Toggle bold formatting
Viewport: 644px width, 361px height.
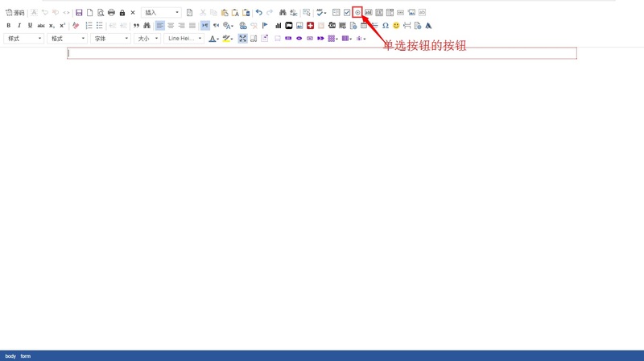(x=9, y=26)
